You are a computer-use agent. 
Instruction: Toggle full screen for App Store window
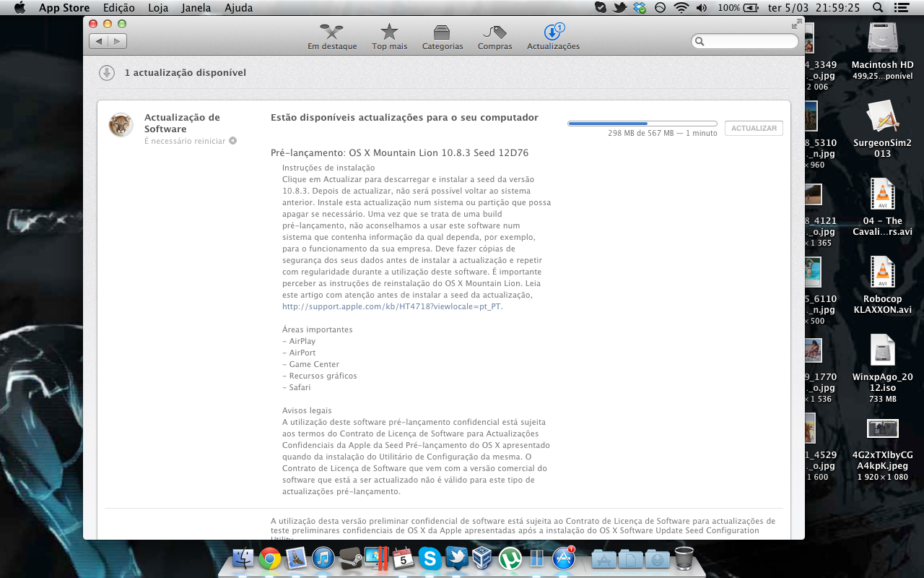(x=796, y=24)
